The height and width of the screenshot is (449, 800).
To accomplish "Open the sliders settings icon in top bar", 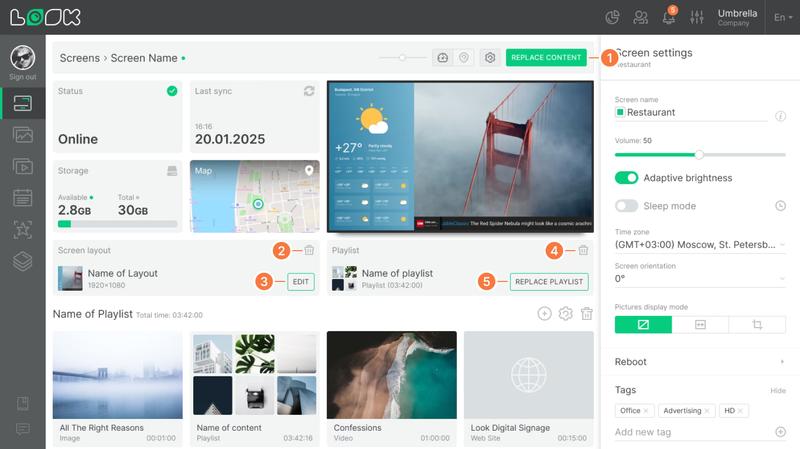I will coord(696,17).
